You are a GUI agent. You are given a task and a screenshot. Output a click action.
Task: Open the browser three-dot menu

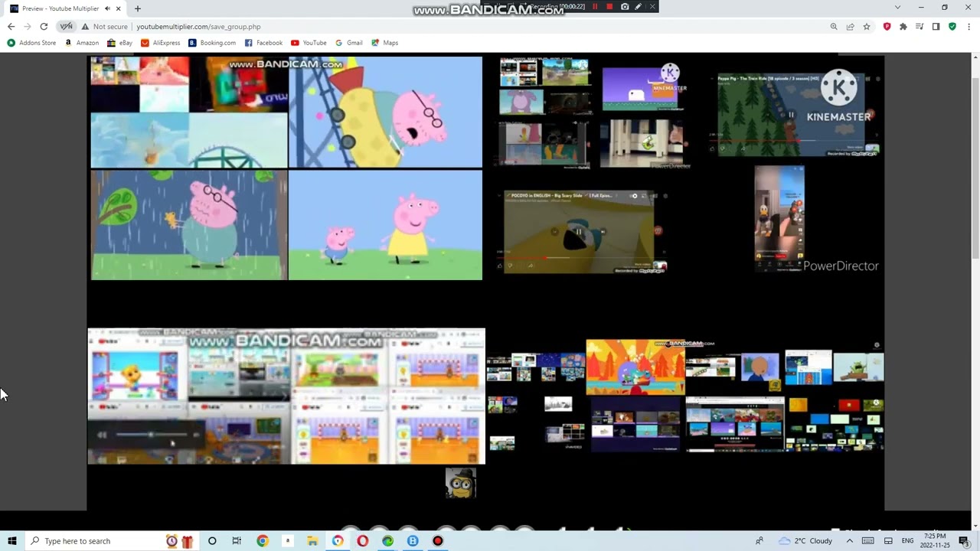969,27
